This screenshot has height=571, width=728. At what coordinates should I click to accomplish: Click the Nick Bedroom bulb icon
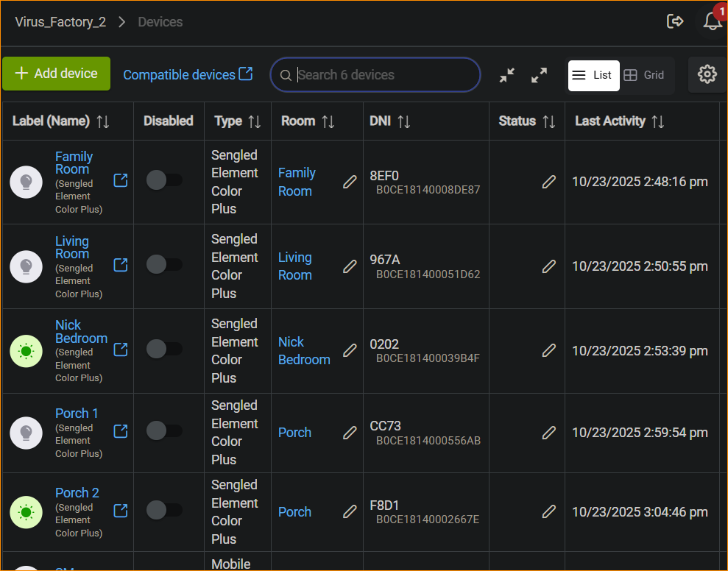pyautogui.click(x=26, y=351)
